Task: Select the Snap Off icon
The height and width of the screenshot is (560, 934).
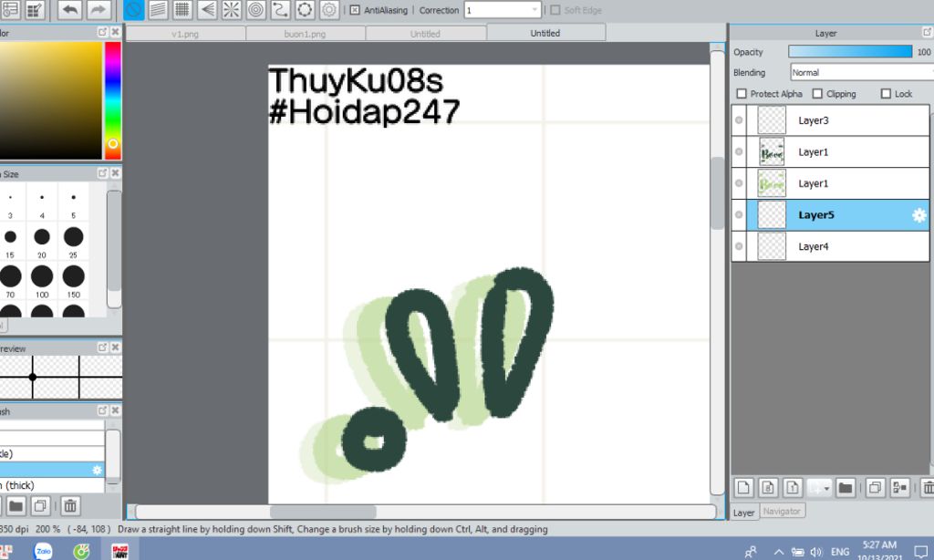Action: click(133, 9)
